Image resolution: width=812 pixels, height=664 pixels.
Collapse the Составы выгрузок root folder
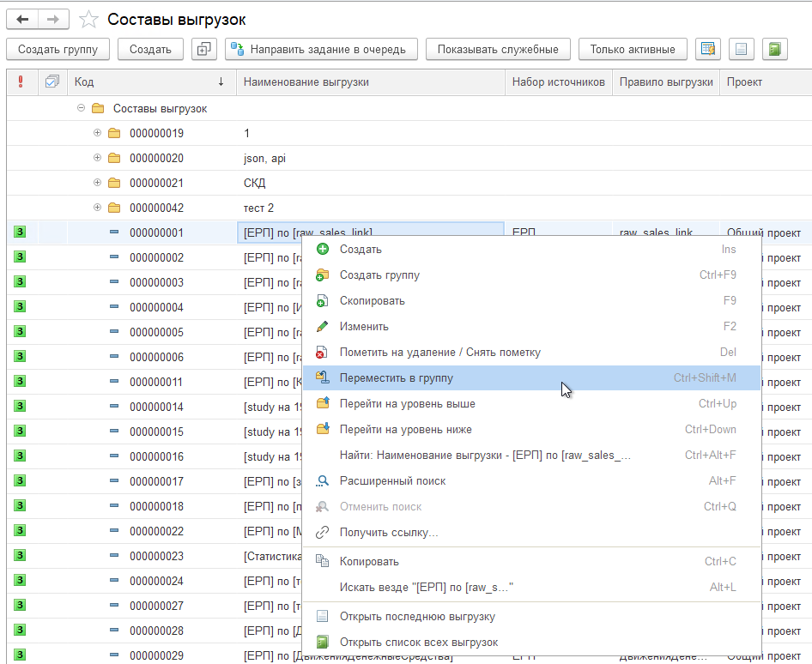[81, 109]
